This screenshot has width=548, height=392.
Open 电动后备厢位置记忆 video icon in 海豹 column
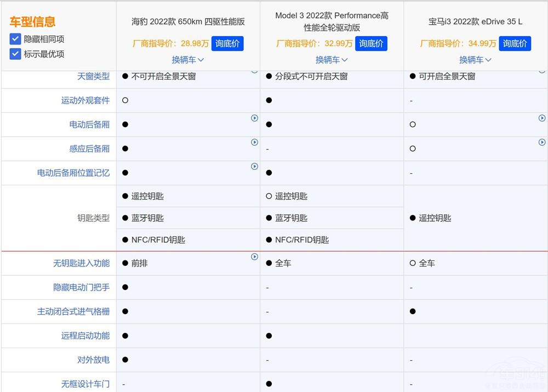(254, 166)
